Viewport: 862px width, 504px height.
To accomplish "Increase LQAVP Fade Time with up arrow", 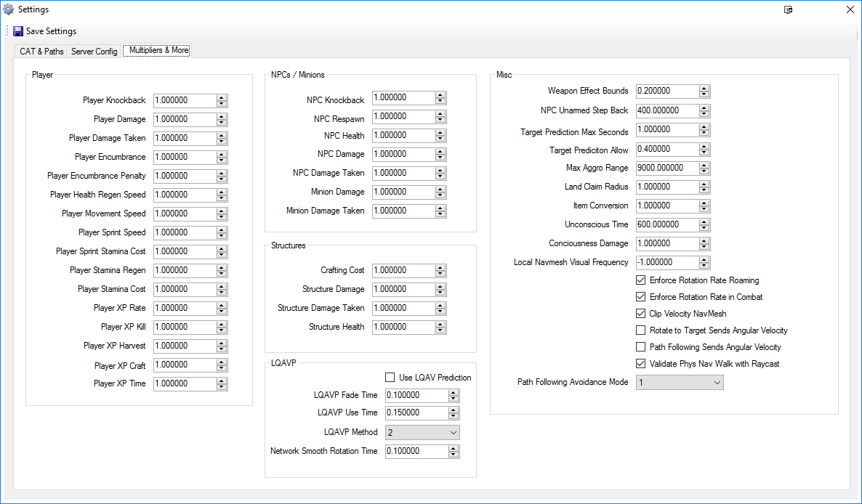I will (x=454, y=392).
